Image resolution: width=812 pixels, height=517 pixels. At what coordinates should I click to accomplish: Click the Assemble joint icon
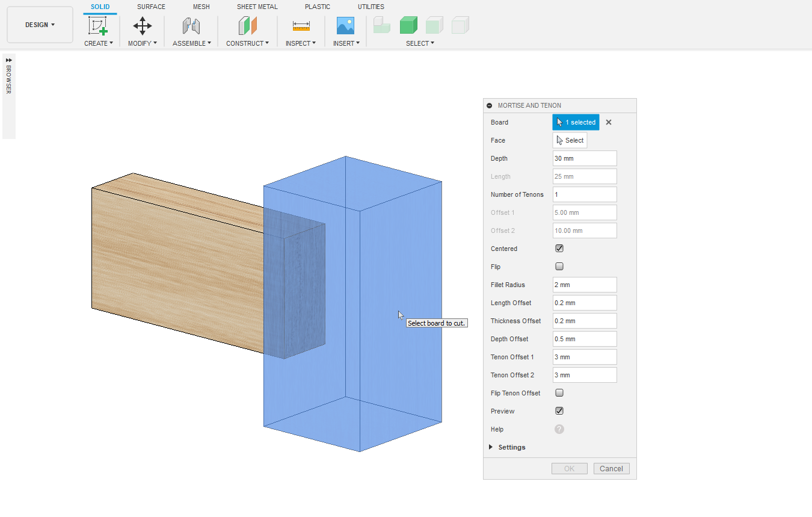click(x=191, y=26)
